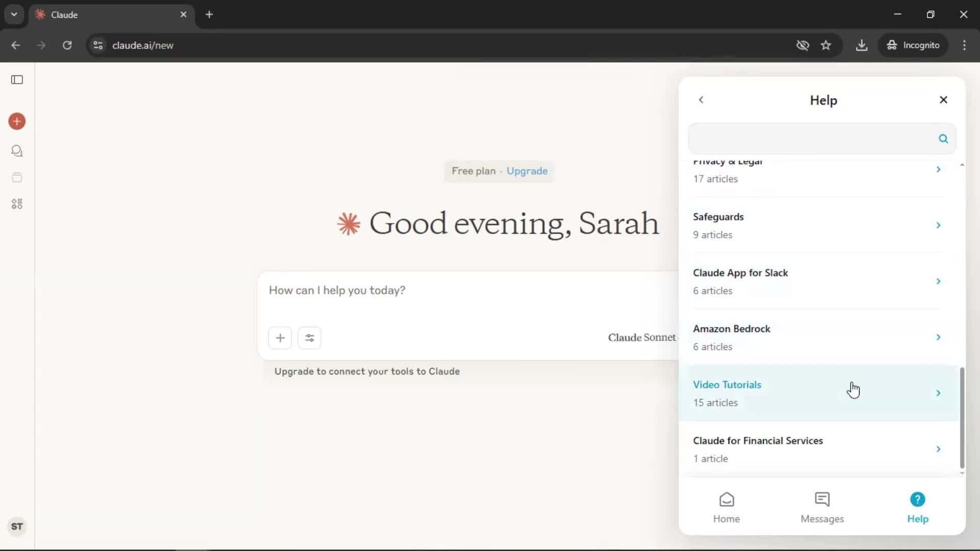Expand Claude for Financial Services chevron
This screenshot has width=980, height=551.
(x=938, y=449)
